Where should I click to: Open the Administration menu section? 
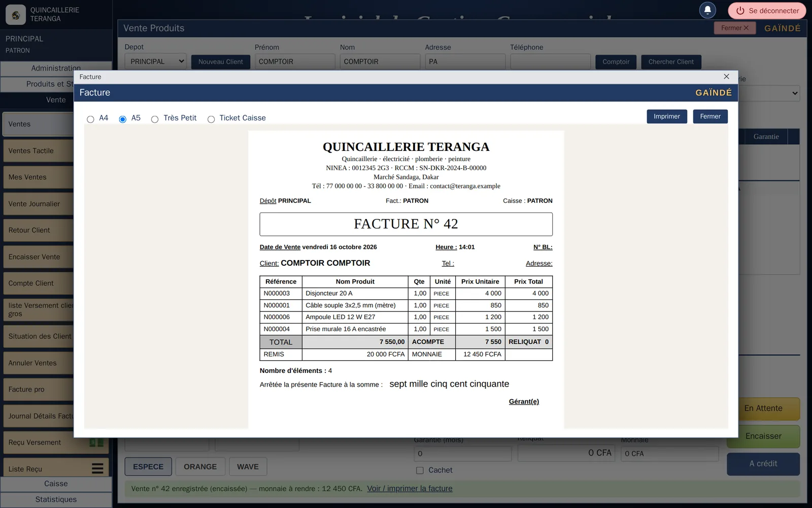56,68
